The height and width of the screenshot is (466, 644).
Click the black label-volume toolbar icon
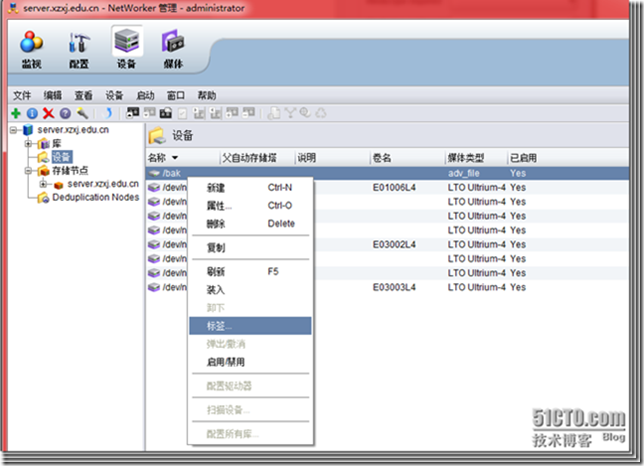point(166,113)
